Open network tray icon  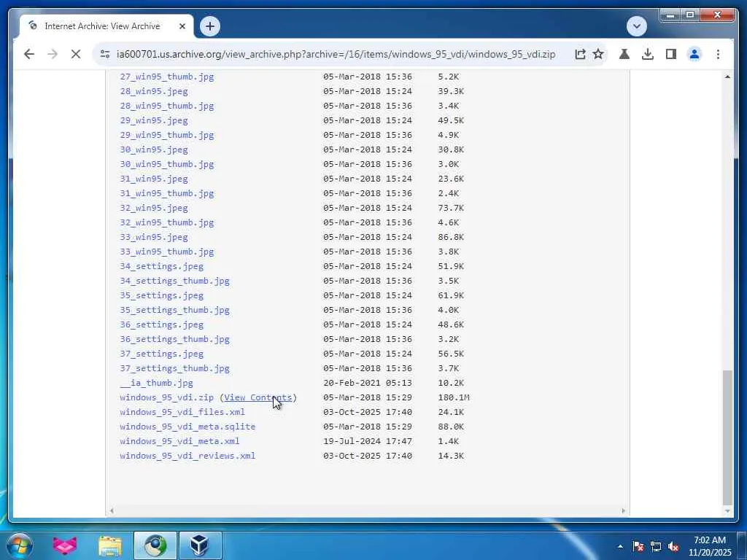point(656,546)
